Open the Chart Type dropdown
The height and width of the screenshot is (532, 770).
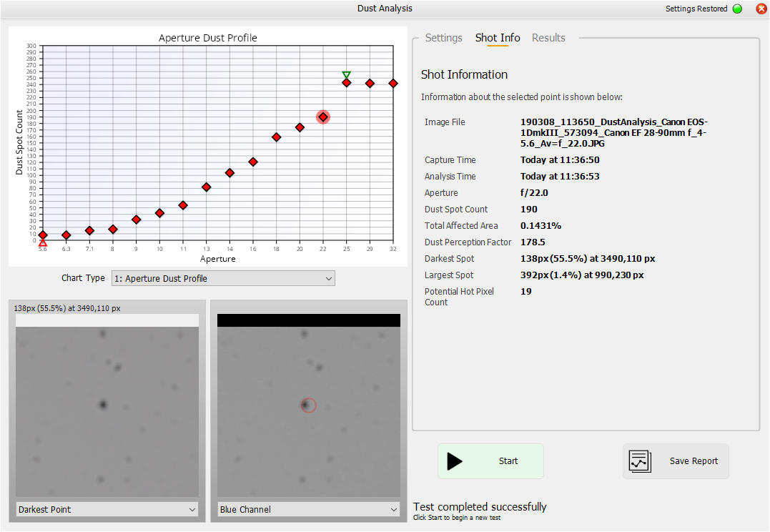(223, 278)
